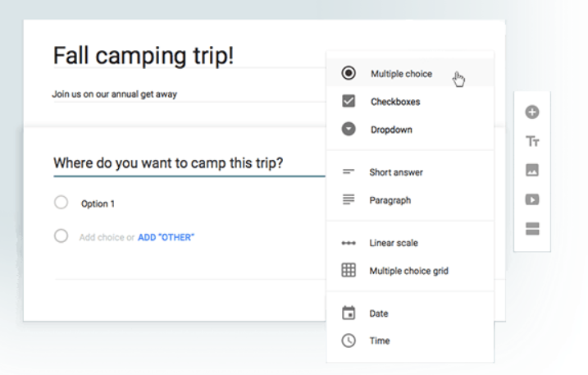Screen dimensions: 588x375
Task: Click the add title and description icon
Action: [x=532, y=141]
